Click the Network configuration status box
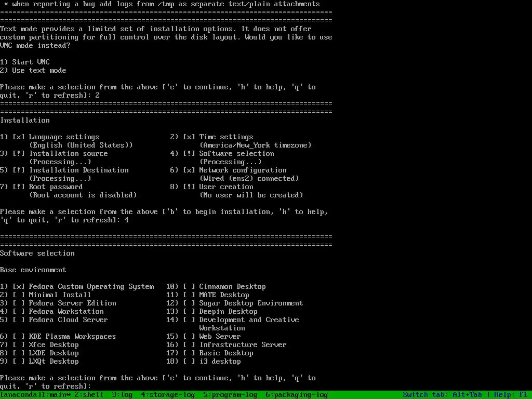Screen dimensions: 532x399 189,170
